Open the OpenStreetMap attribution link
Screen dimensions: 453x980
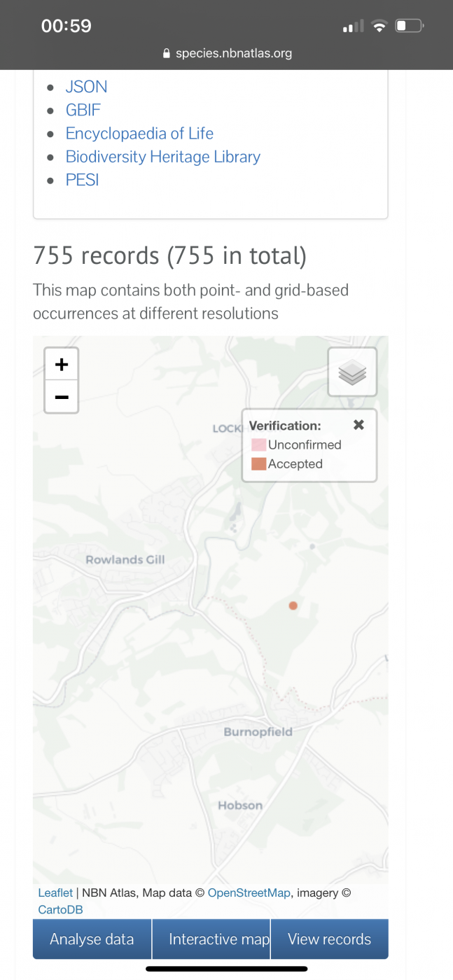click(249, 892)
